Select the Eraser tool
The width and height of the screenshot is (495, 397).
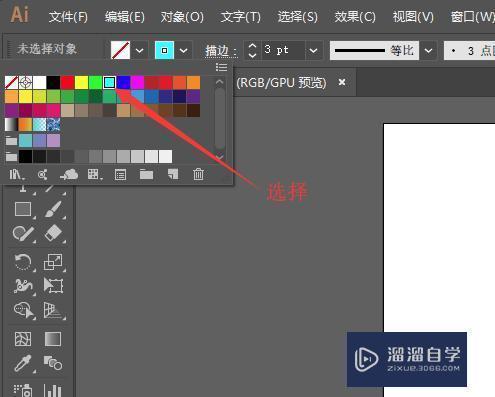(x=53, y=233)
